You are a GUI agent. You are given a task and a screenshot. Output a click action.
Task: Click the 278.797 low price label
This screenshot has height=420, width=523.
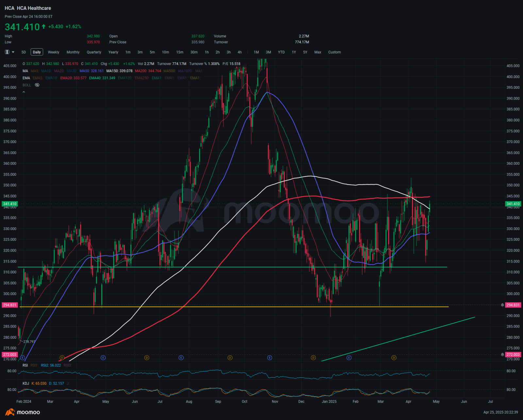[x=29, y=342]
